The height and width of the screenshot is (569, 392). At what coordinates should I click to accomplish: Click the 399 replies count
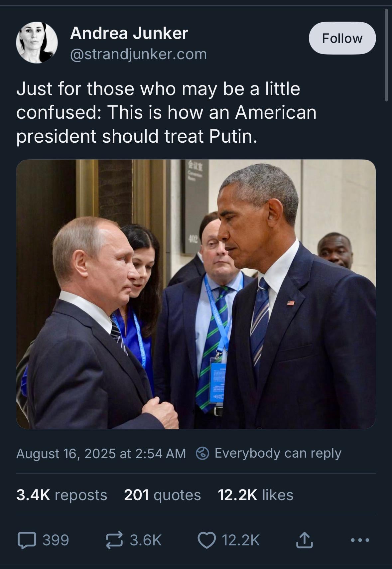(56, 540)
